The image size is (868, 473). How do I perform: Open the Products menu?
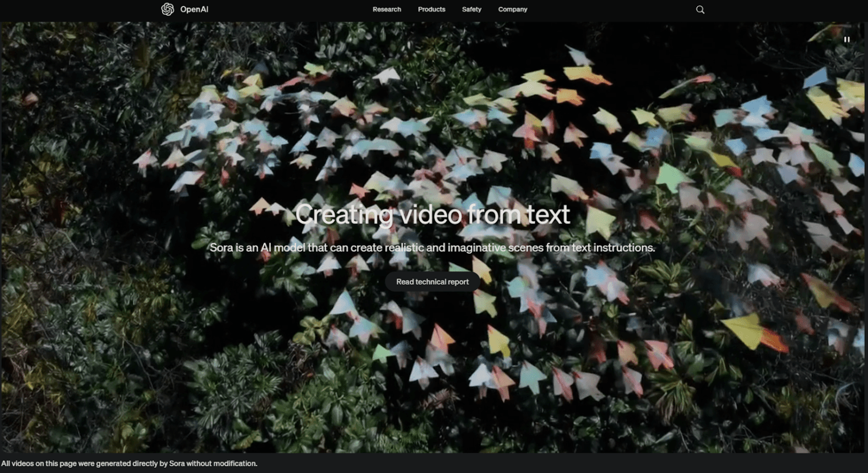(x=432, y=9)
